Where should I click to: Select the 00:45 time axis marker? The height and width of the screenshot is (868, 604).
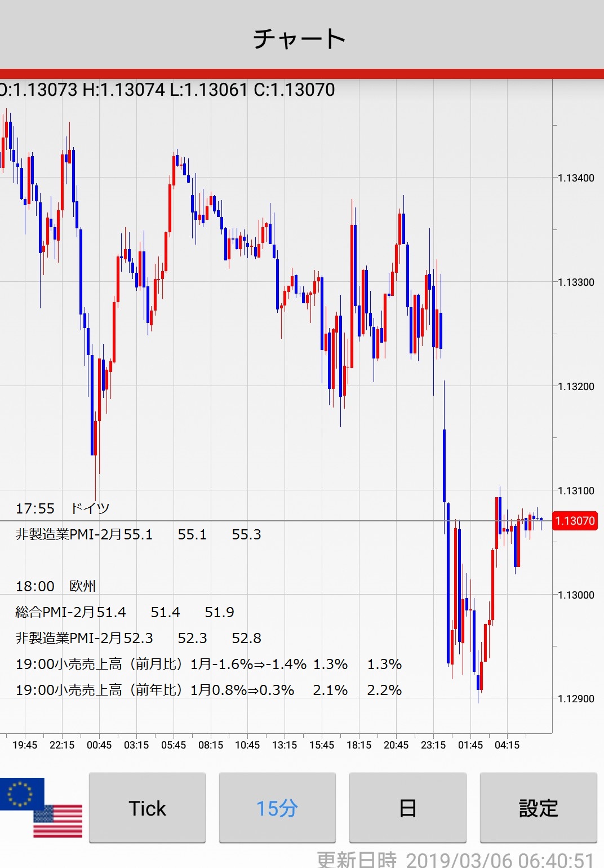[x=99, y=745]
